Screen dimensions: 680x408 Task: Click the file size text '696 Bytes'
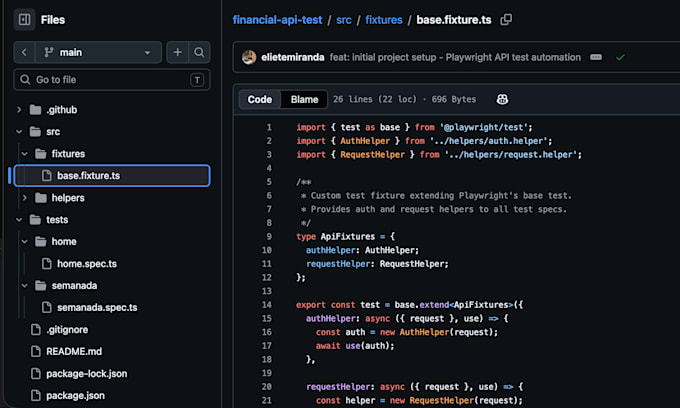(x=454, y=99)
